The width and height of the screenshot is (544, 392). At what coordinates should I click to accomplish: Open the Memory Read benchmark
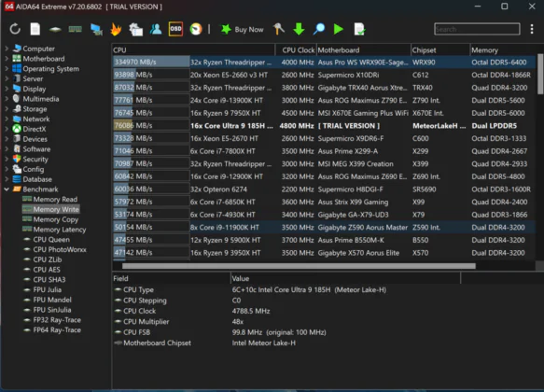[50, 200]
